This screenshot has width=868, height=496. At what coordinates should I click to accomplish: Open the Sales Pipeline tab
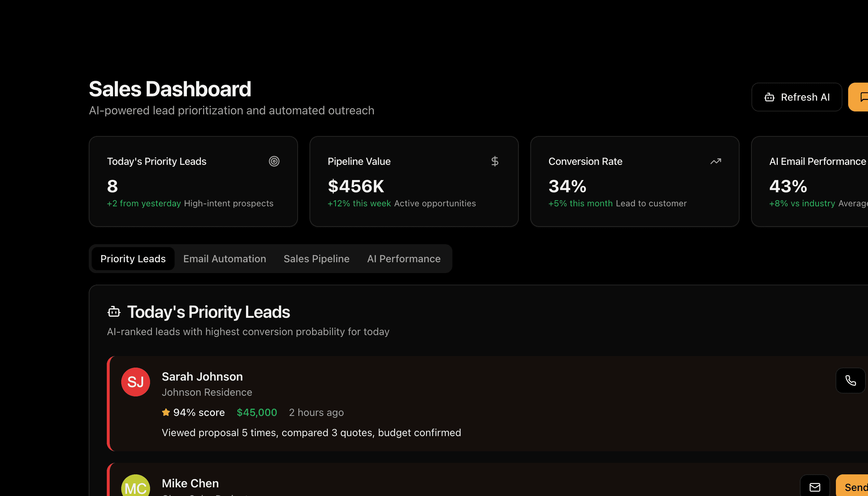[316, 259]
